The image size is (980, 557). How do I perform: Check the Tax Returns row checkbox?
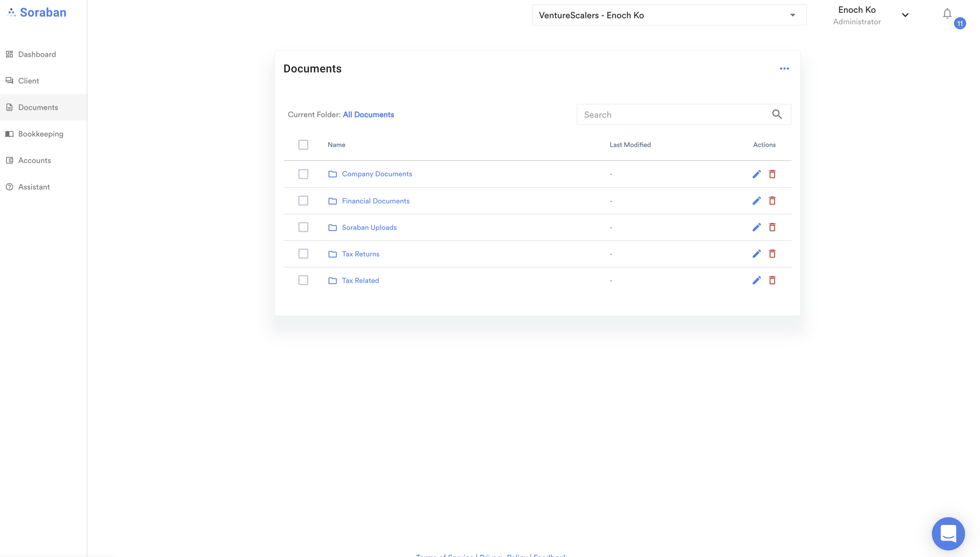tap(303, 254)
